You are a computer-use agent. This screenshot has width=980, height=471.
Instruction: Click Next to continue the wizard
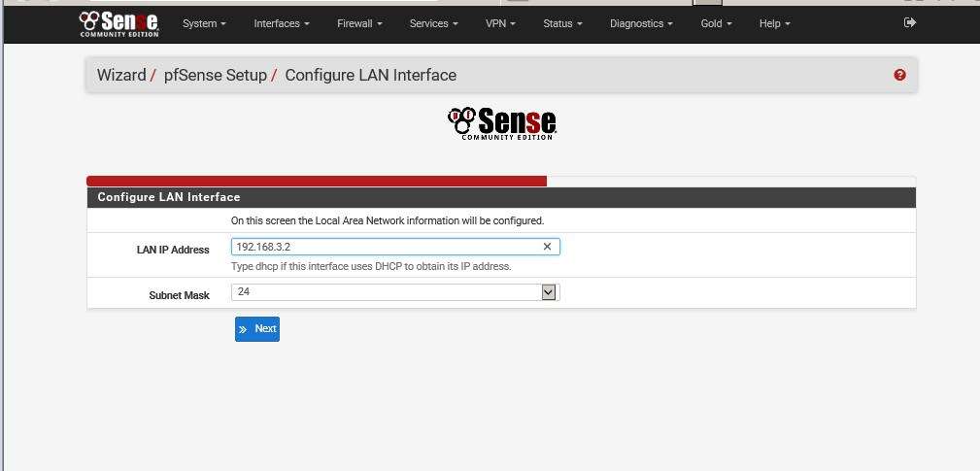(257, 329)
